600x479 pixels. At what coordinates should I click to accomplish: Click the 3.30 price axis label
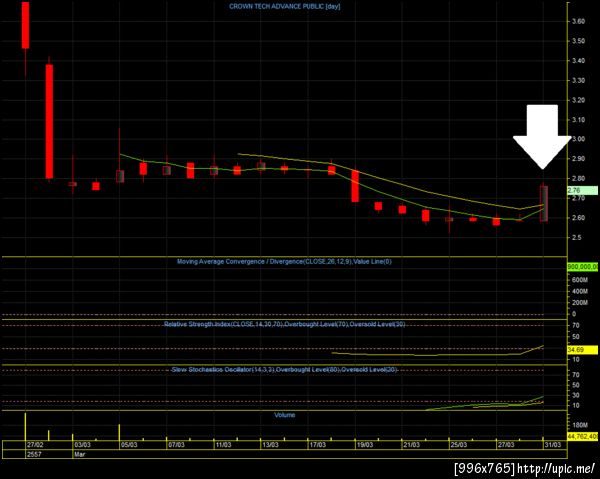[578, 80]
